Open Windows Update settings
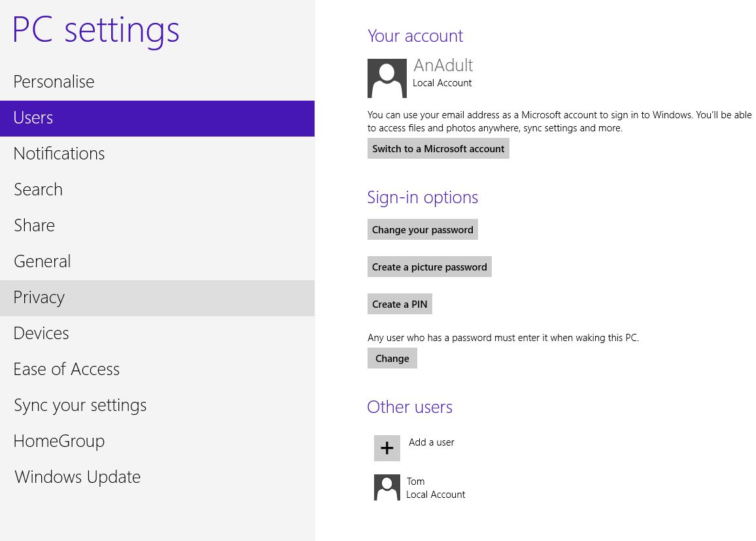The width and height of the screenshot is (756, 541). coord(157,478)
